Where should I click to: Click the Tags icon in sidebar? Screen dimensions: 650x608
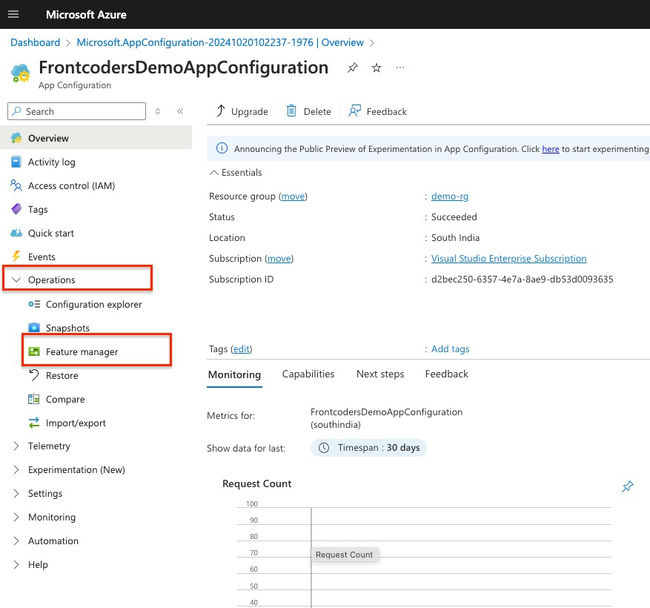coord(16,209)
